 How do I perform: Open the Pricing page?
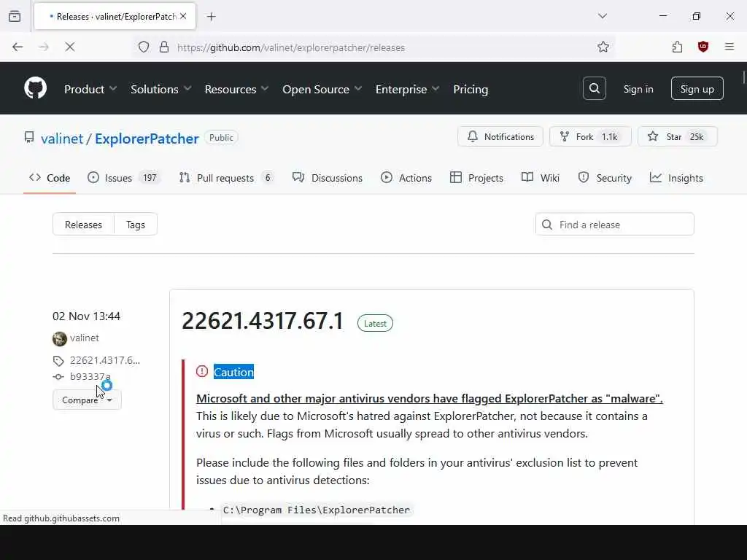pos(471,89)
